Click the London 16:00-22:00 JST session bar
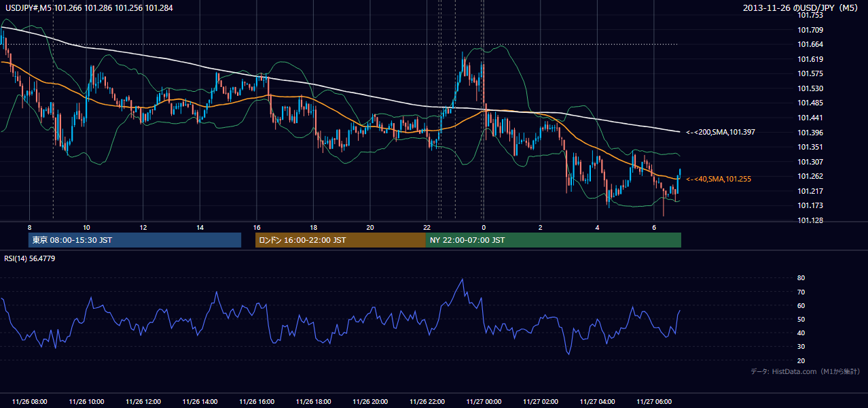The height and width of the screenshot is (408, 868). (340, 240)
